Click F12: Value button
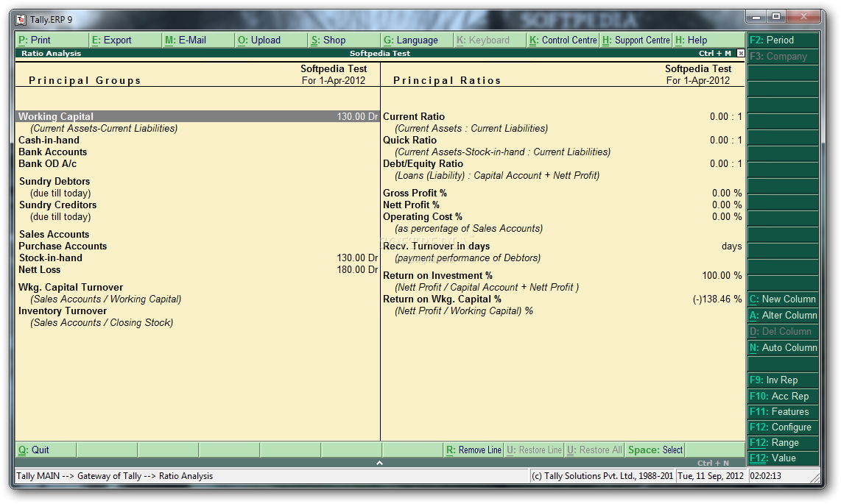Viewport: 841px width, 504px height. pyautogui.click(x=783, y=458)
